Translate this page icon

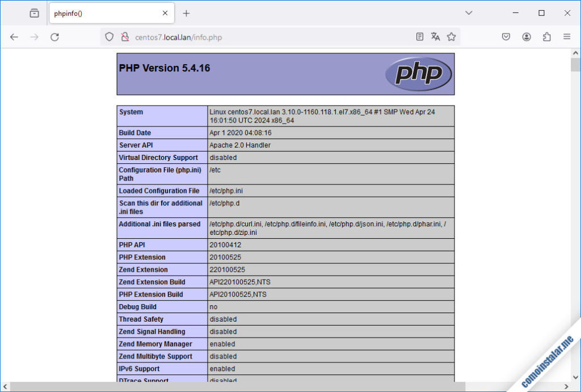(x=435, y=37)
